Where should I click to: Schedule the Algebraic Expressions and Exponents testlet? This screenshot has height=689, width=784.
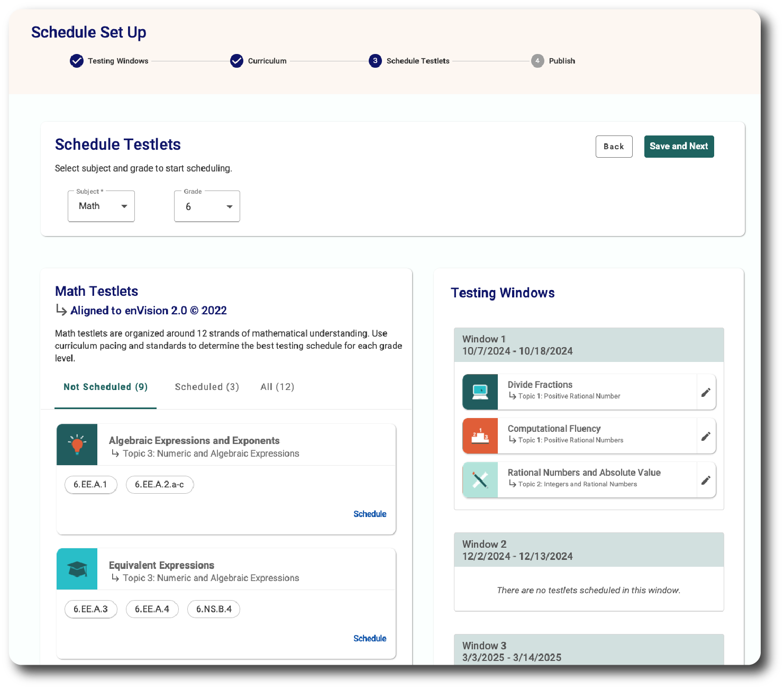coord(370,514)
